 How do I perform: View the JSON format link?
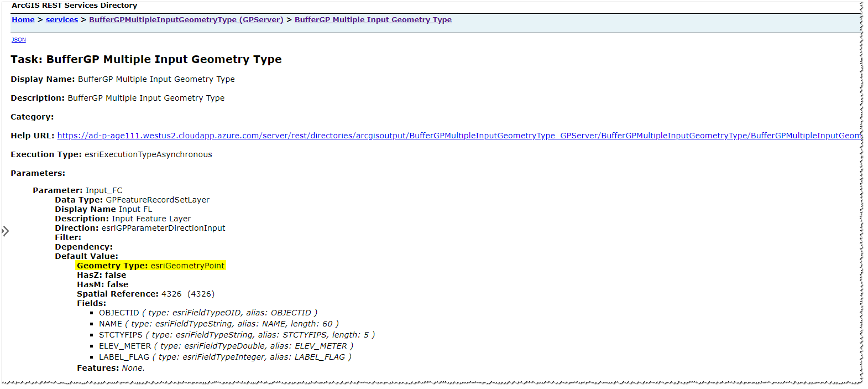click(19, 40)
